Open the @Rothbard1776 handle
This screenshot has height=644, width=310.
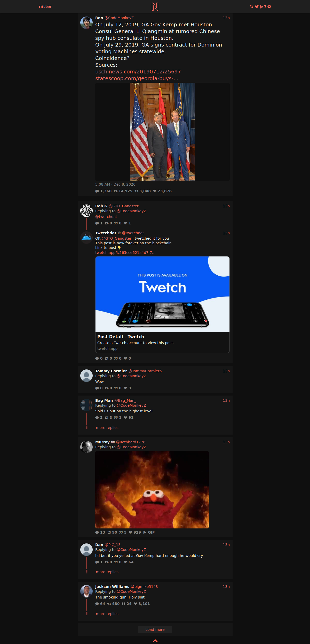(x=131, y=442)
